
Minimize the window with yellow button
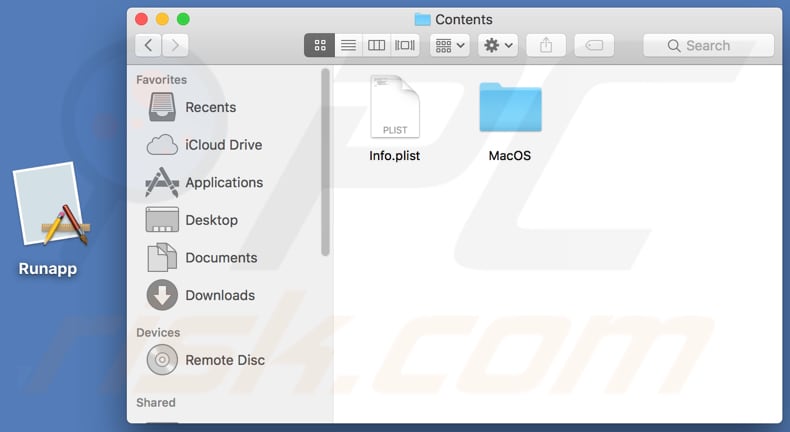coord(162,19)
